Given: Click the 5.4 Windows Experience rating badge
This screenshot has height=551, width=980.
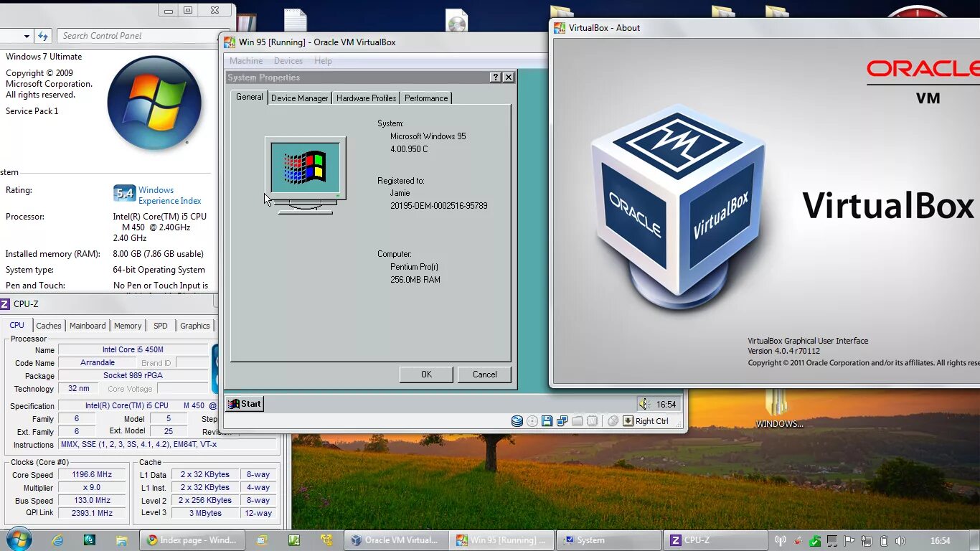Looking at the screenshot, I should tap(124, 194).
